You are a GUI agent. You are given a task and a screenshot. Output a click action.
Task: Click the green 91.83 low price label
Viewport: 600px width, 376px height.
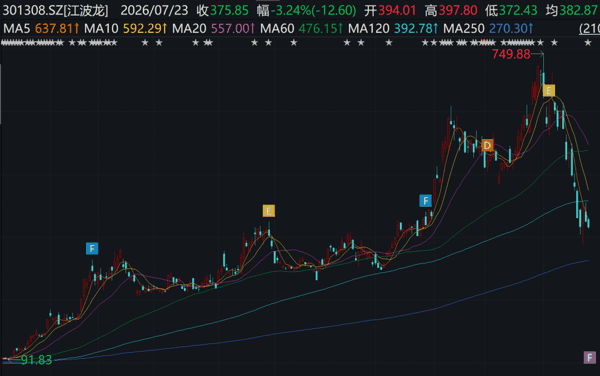[36, 360]
